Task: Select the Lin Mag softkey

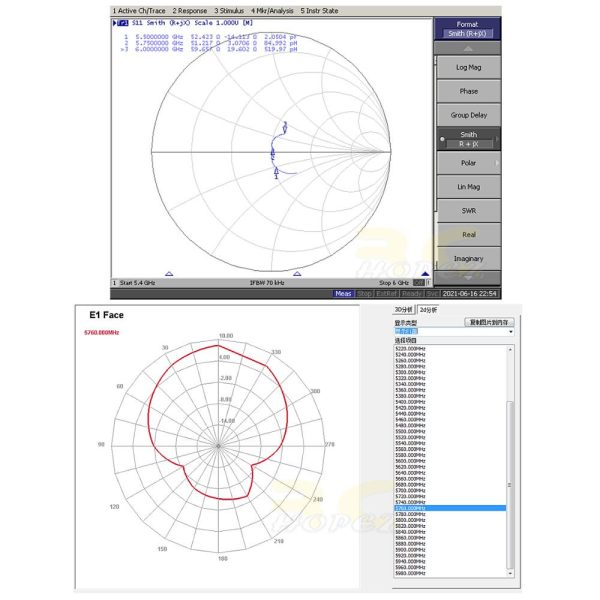Action: (468, 187)
